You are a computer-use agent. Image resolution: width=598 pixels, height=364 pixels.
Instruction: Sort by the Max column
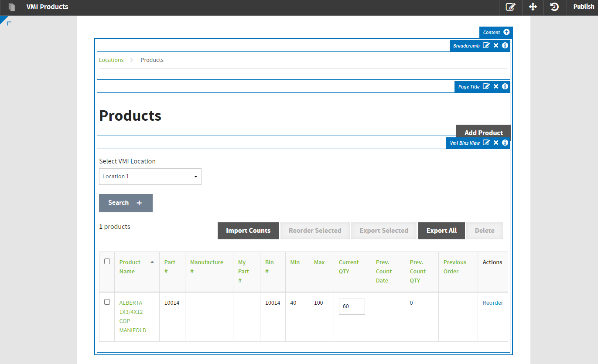[x=319, y=262]
